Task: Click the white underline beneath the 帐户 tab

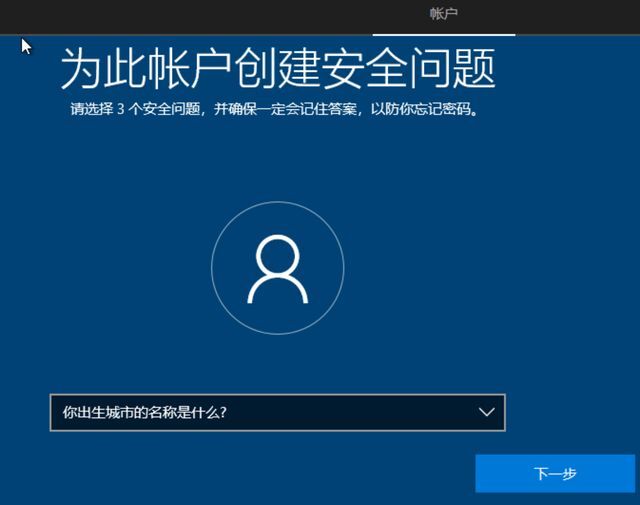Action: 443,33
